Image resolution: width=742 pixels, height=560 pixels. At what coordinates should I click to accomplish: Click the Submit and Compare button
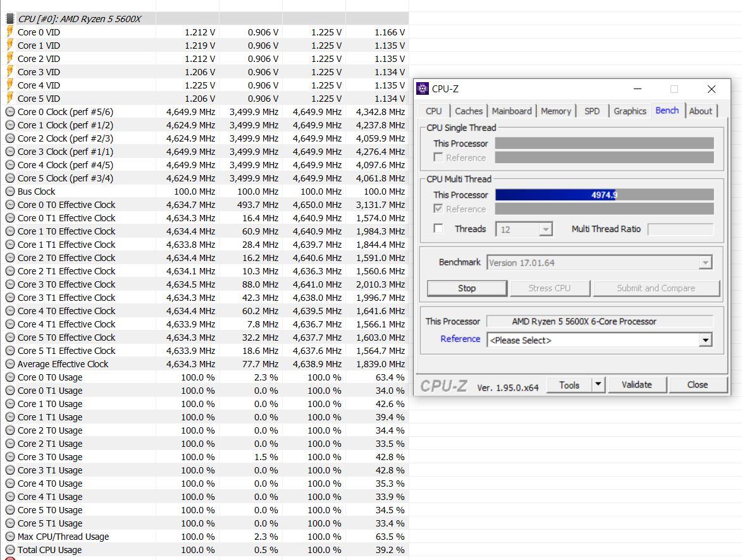(x=657, y=288)
